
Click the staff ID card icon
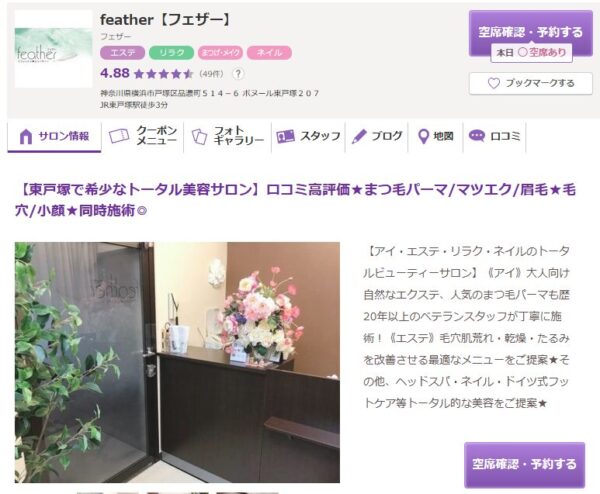click(285, 136)
